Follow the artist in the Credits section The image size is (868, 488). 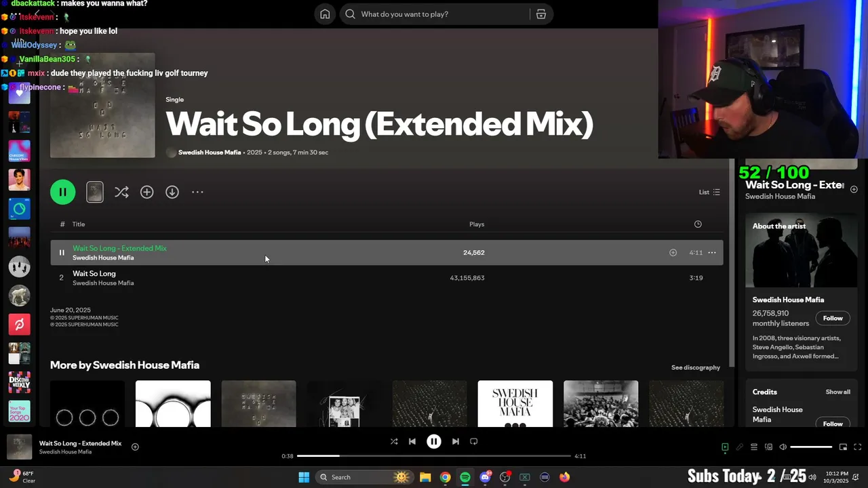(x=833, y=424)
